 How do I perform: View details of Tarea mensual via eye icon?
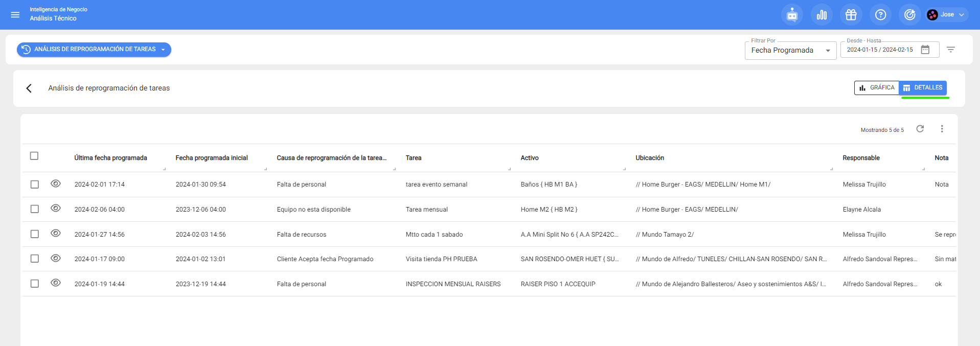pyautogui.click(x=56, y=209)
